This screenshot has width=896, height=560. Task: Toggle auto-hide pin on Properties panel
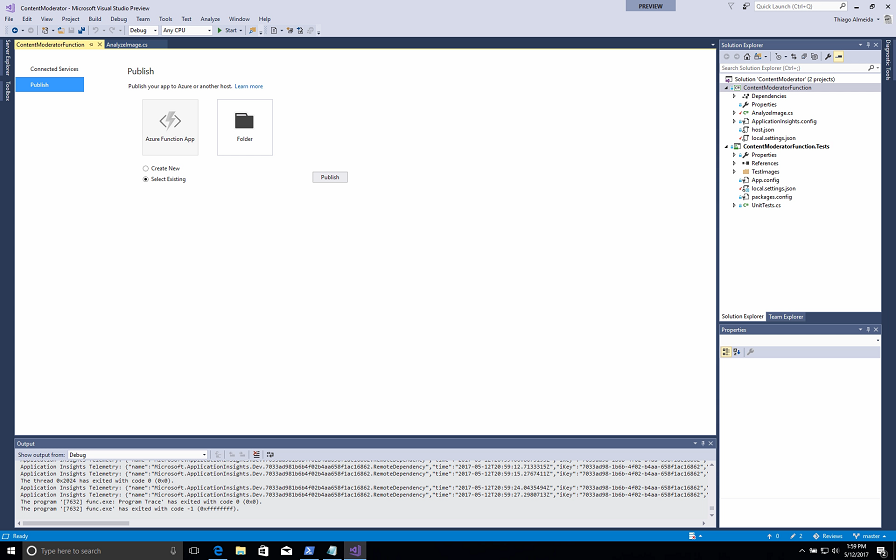point(868,330)
